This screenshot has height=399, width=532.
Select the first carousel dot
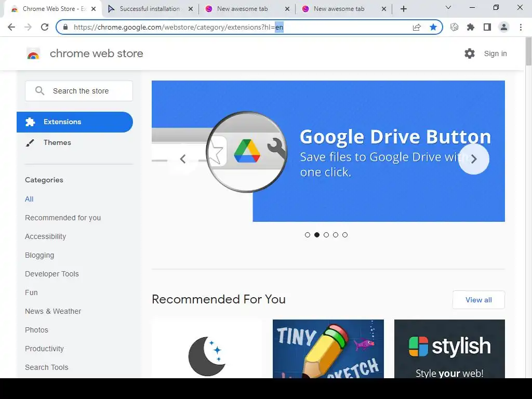[308, 235]
